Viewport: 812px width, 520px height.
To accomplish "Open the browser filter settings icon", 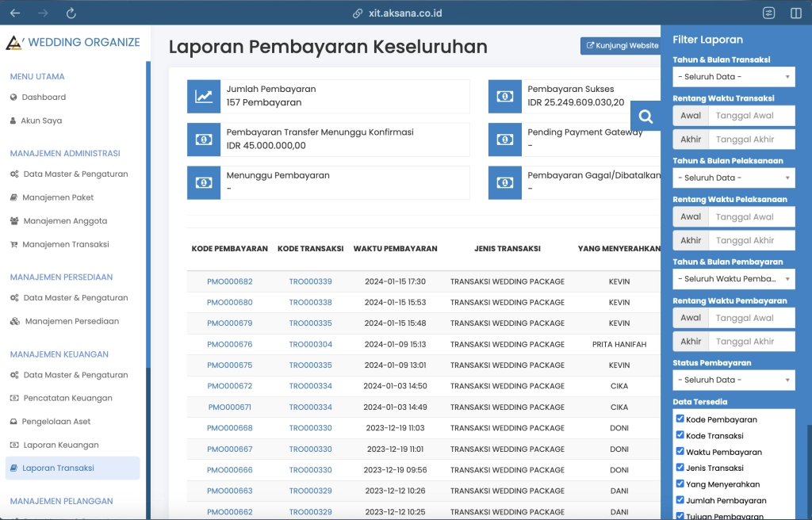I will coord(768,13).
